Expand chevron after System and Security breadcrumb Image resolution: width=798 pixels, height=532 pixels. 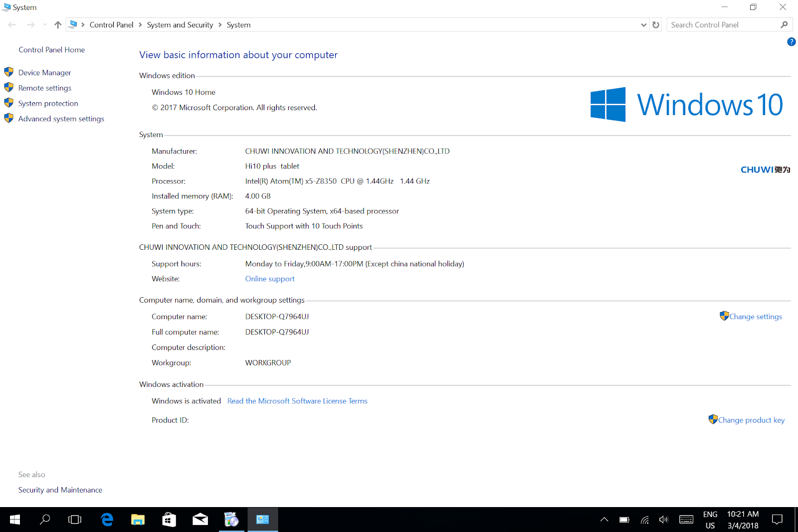tap(220, 25)
